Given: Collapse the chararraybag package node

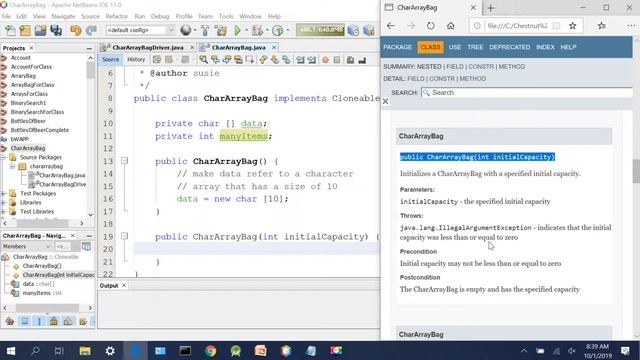Looking at the screenshot, I should (x=12, y=166).
